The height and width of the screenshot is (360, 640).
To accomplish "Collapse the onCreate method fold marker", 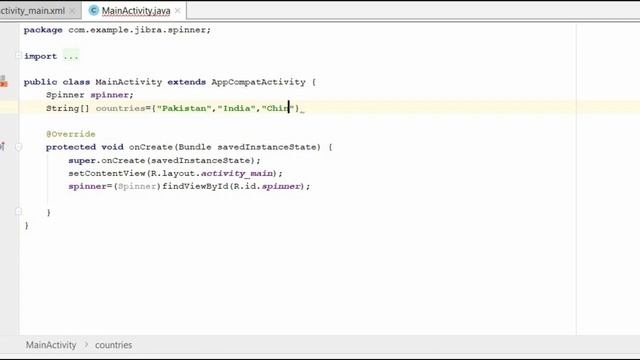I will coord(18,147).
